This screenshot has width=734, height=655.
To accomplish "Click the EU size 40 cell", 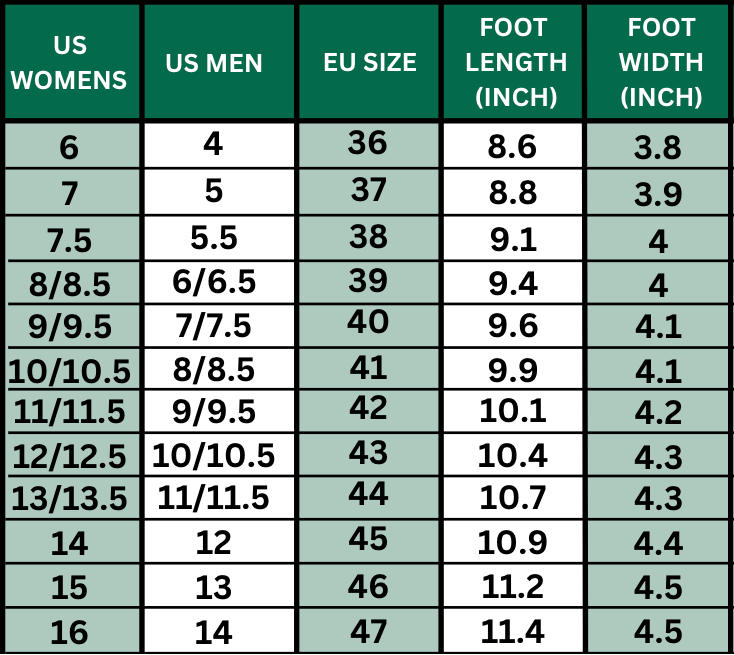I will (x=368, y=325).
